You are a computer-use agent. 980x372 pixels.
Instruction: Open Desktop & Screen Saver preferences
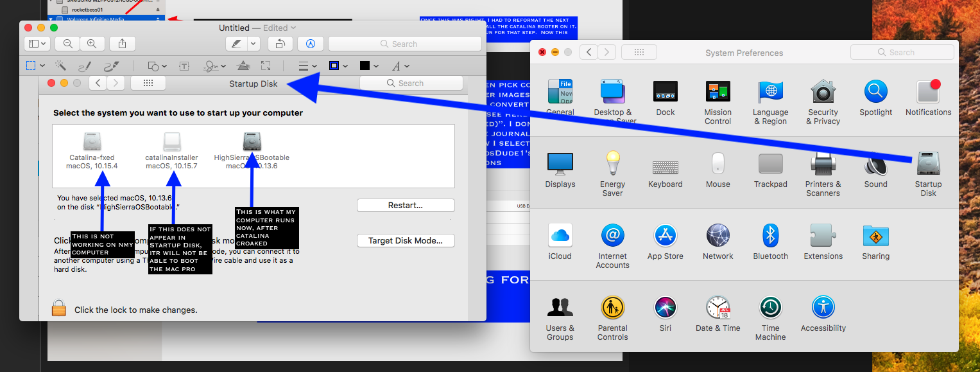pos(613,102)
